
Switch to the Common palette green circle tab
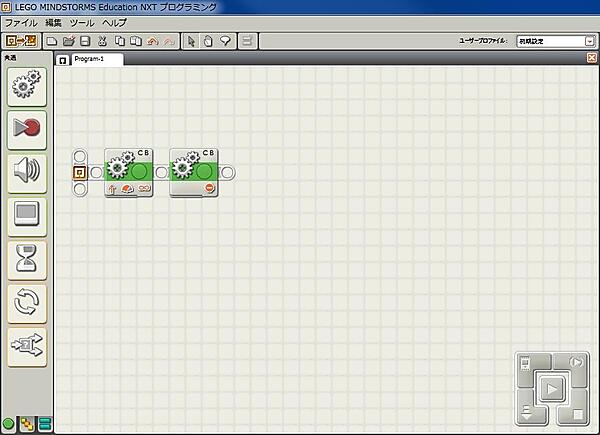[9, 425]
